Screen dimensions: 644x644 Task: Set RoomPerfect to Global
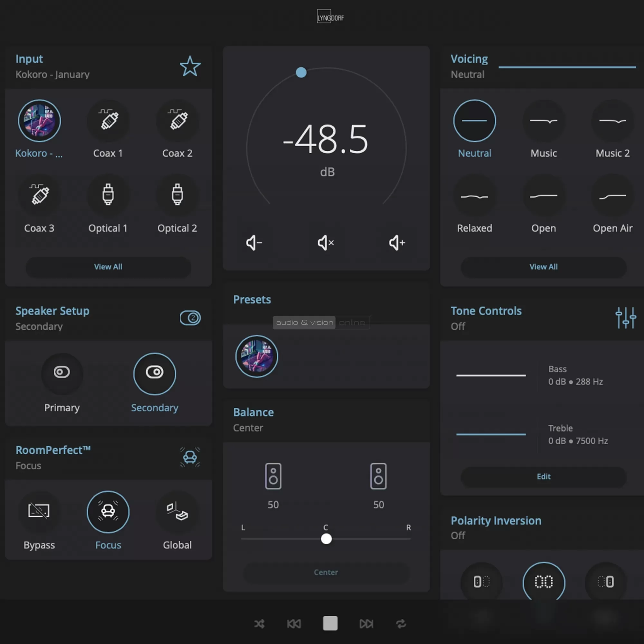click(177, 511)
